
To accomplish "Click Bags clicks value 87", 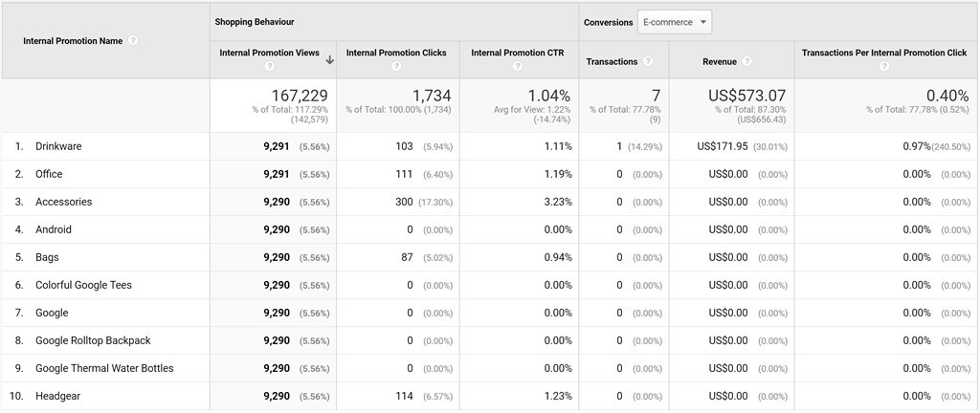I will [407, 257].
